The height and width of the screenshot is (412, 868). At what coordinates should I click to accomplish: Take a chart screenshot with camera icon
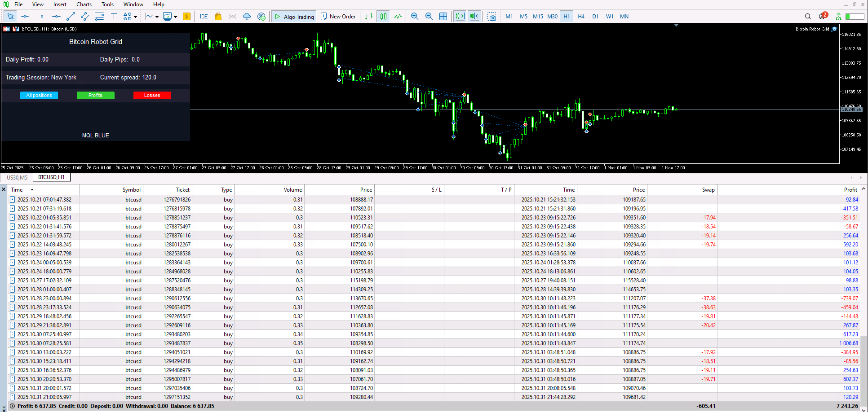pos(492,17)
